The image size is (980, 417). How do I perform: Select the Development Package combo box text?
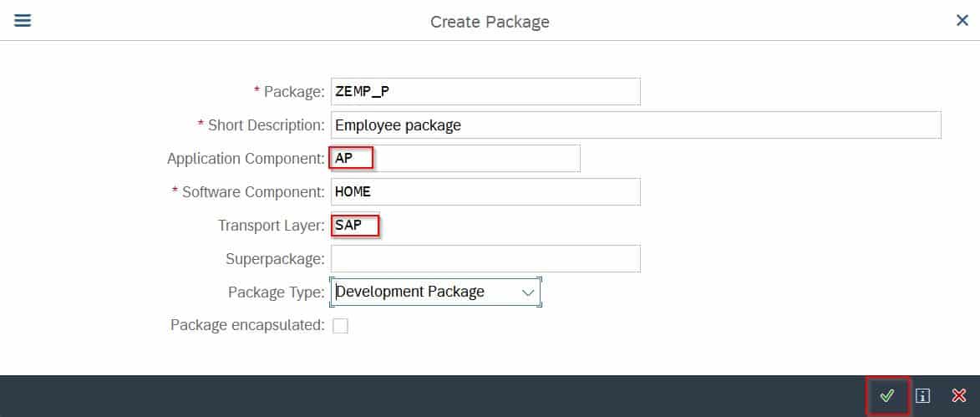pos(410,292)
